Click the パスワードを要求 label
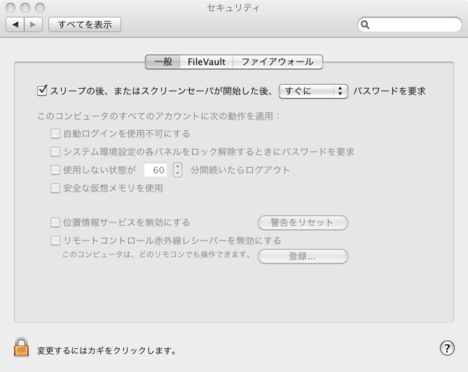The width and height of the screenshot is (468, 372). click(389, 91)
